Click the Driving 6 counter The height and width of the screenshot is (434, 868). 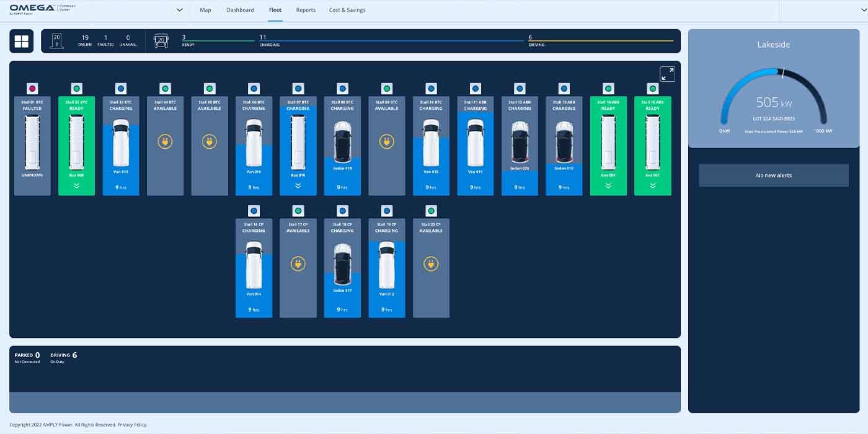tap(63, 357)
